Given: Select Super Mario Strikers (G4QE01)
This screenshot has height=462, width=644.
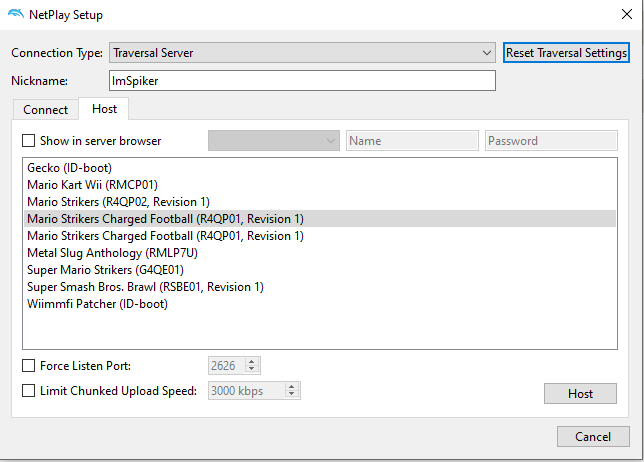Looking at the screenshot, I should tap(320, 269).
